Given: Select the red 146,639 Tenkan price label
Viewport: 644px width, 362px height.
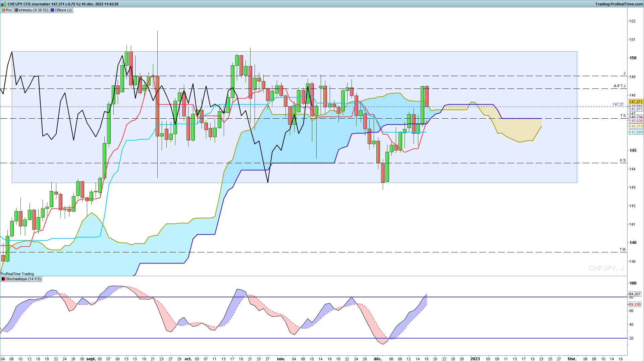Looking at the screenshot, I should [x=636, y=121].
